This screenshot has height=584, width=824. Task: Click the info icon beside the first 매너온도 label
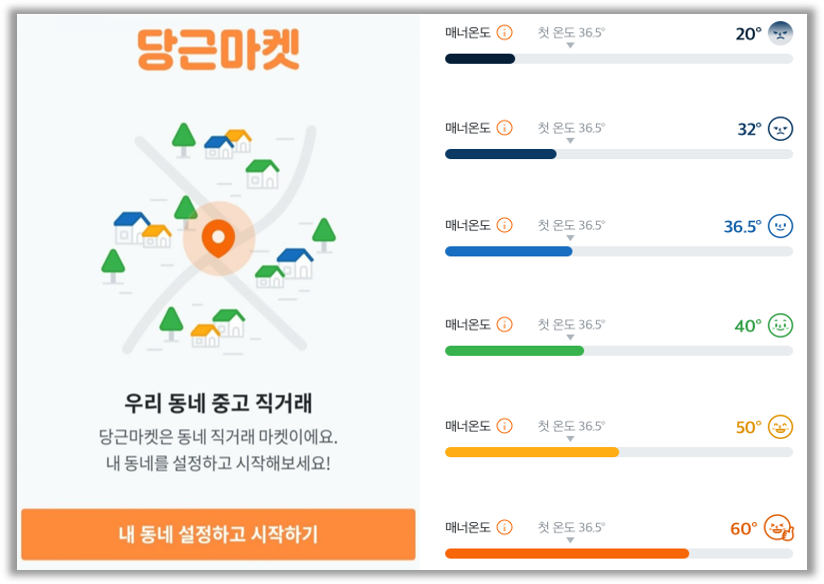tap(507, 31)
